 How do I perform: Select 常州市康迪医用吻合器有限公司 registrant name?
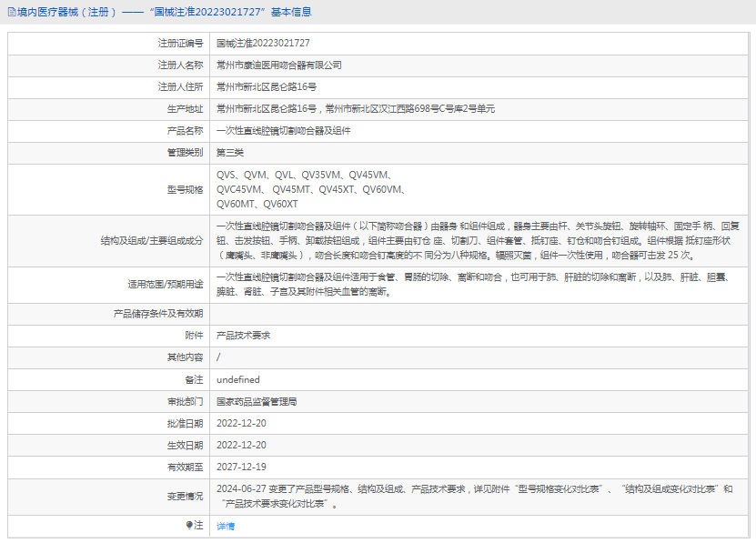tap(279, 65)
